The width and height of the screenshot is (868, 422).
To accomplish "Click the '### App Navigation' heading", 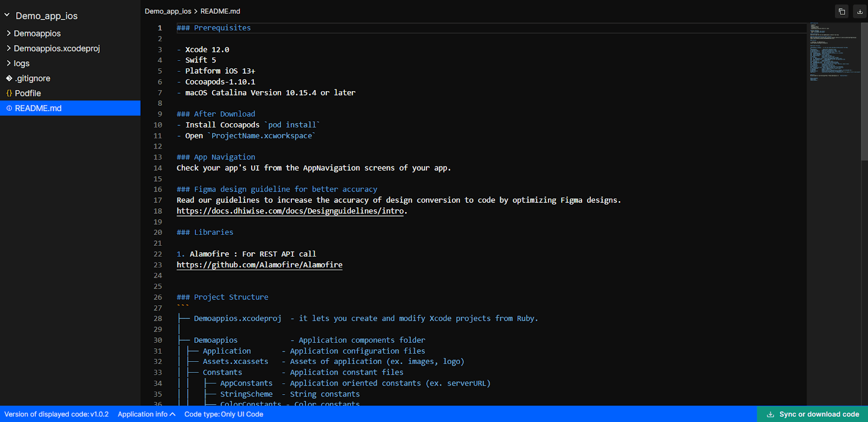I will [216, 157].
